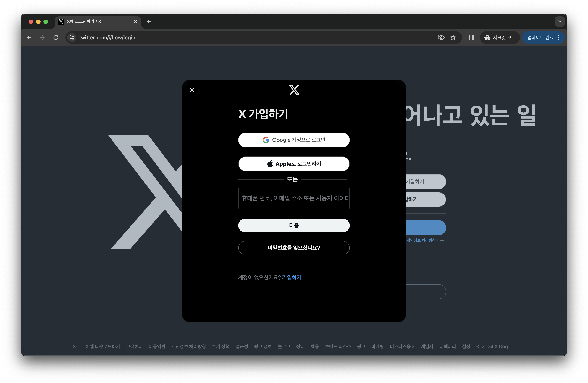Click the X logo atop dialog
Image resolution: width=588 pixels, height=383 pixels.
coord(294,90)
